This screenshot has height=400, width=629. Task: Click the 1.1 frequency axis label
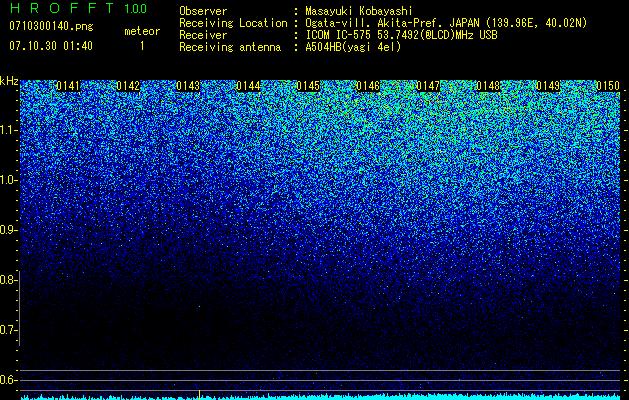point(8,130)
